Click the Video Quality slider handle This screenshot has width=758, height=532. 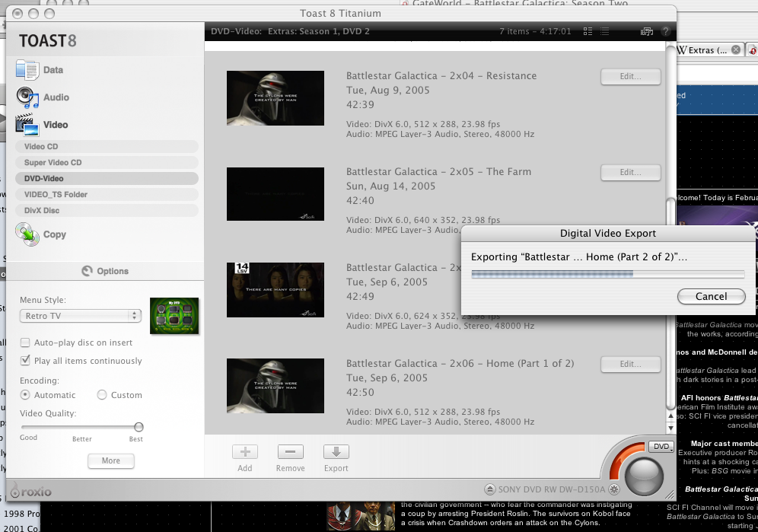click(x=139, y=427)
